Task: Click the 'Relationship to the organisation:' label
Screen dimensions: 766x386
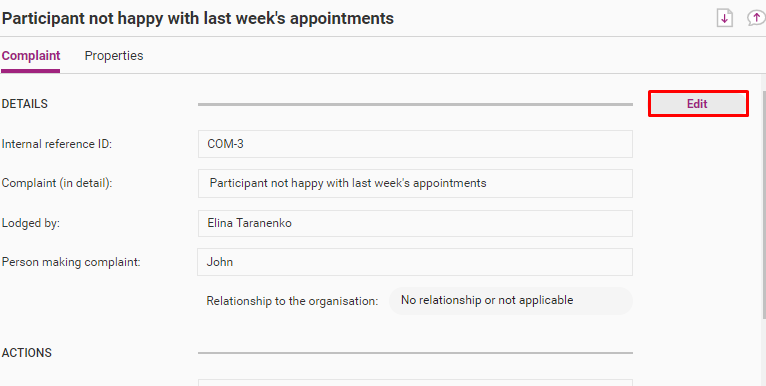Action: pyautogui.click(x=292, y=301)
